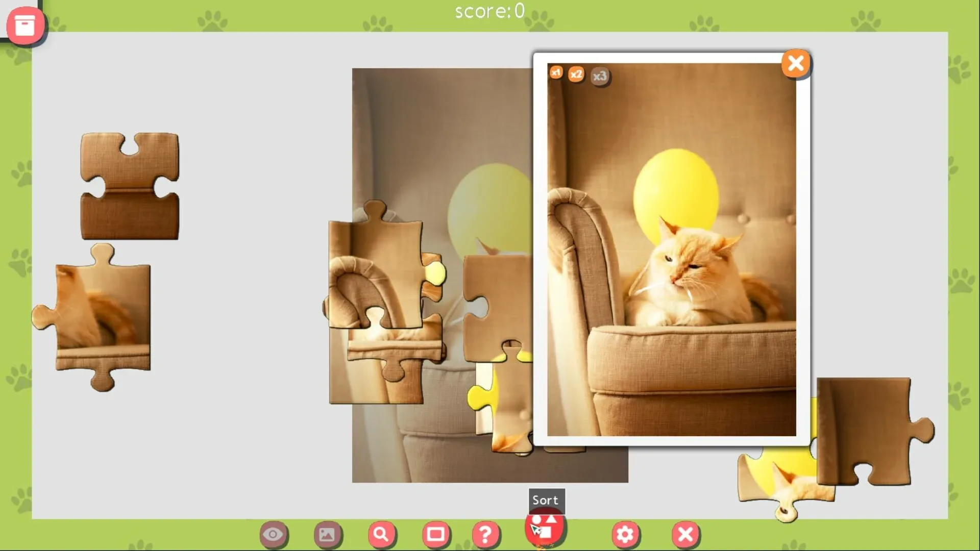Click the rectangle frame toolbar icon
The image size is (980, 551).
435,534
